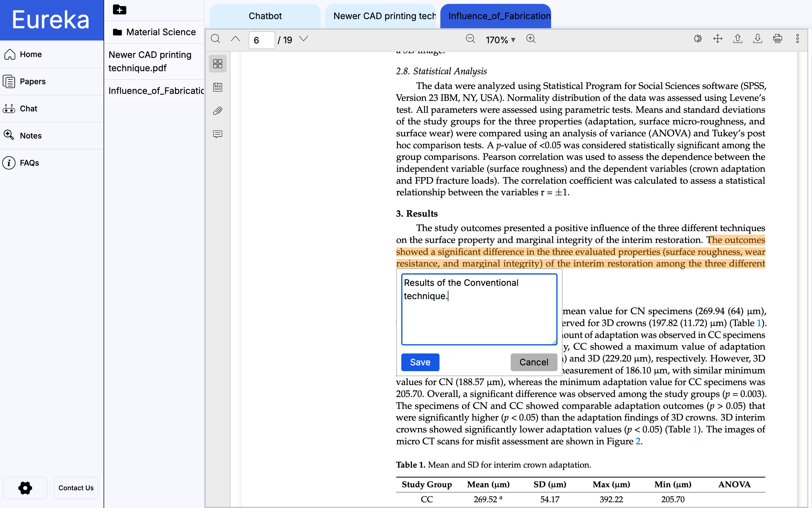This screenshot has height=508, width=812.
Task: Click the Cancel button in annotation box
Action: (533, 362)
